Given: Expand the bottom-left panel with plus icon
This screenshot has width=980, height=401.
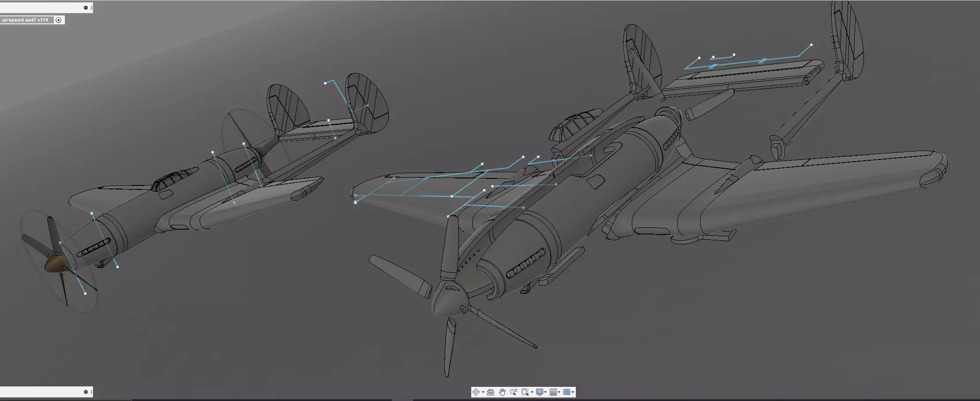Looking at the screenshot, I should 86,392.
